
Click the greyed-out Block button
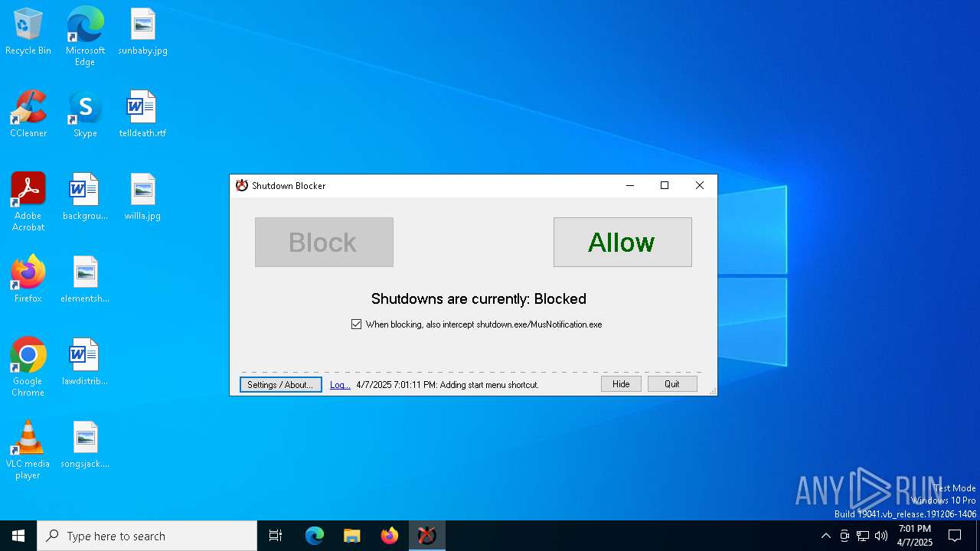tap(324, 242)
